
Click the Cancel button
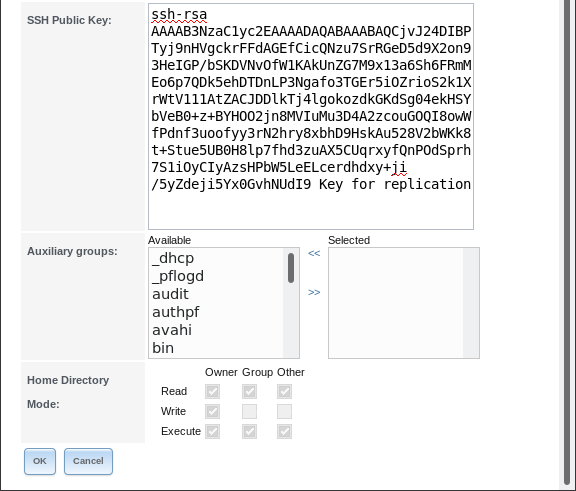[89, 461]
